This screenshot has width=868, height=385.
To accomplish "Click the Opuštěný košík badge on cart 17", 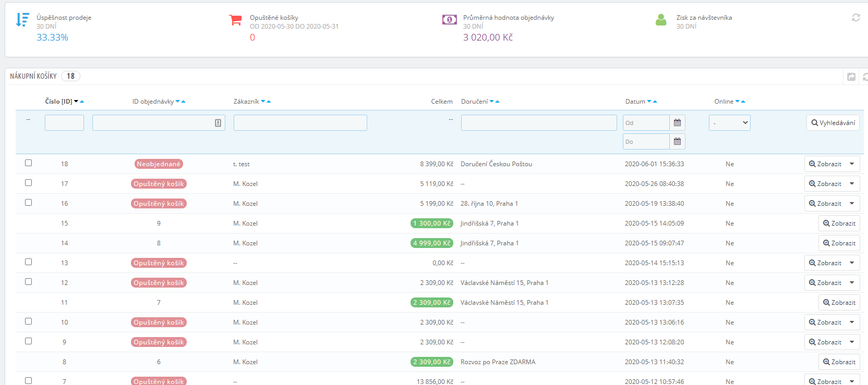I will (x=159, y=184).
